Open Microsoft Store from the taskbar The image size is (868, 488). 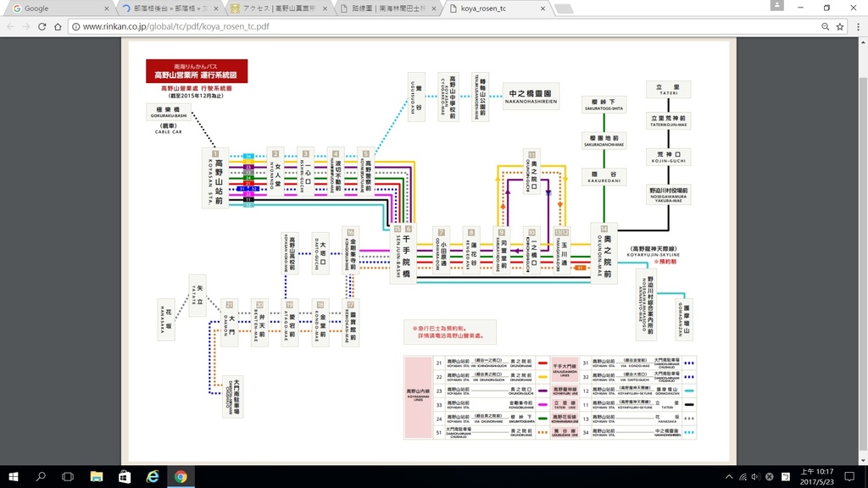pos(125,476)
